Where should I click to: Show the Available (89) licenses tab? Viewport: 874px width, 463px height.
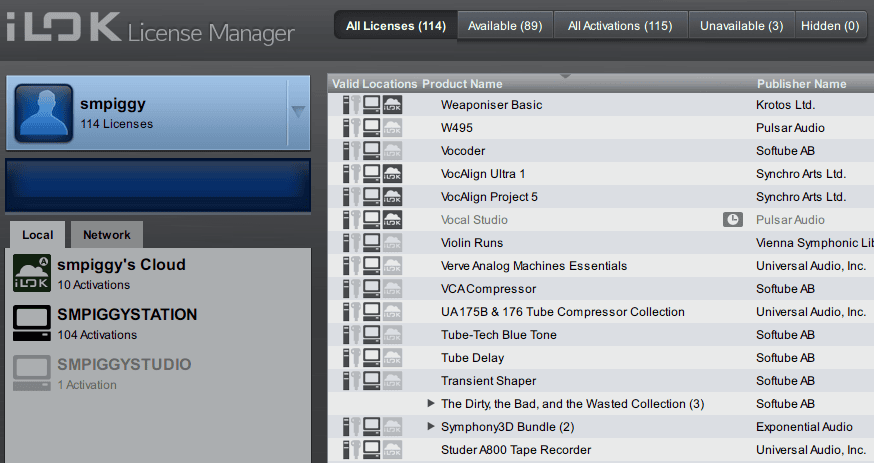pos(505,25)
